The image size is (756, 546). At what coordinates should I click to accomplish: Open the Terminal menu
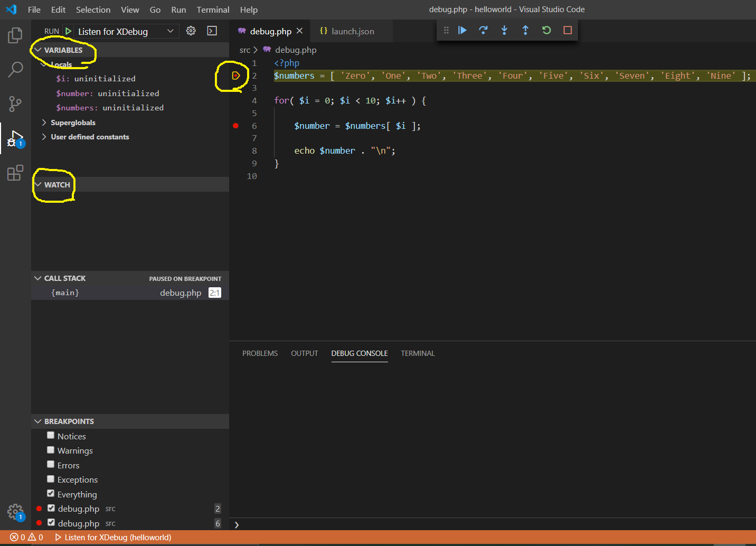[x=213, y=10]
